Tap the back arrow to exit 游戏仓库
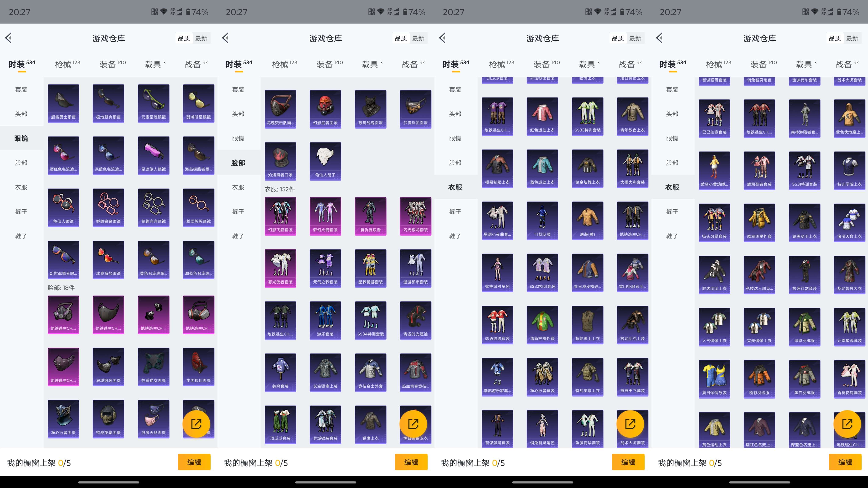Image resolution: width=868 pixels, height=488 pixels. click(x=8, y=38)
